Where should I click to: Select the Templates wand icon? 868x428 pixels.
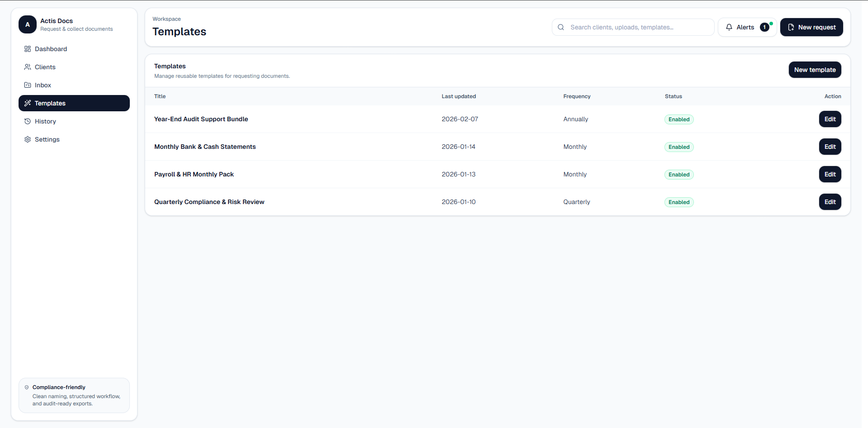coord(28,103)
